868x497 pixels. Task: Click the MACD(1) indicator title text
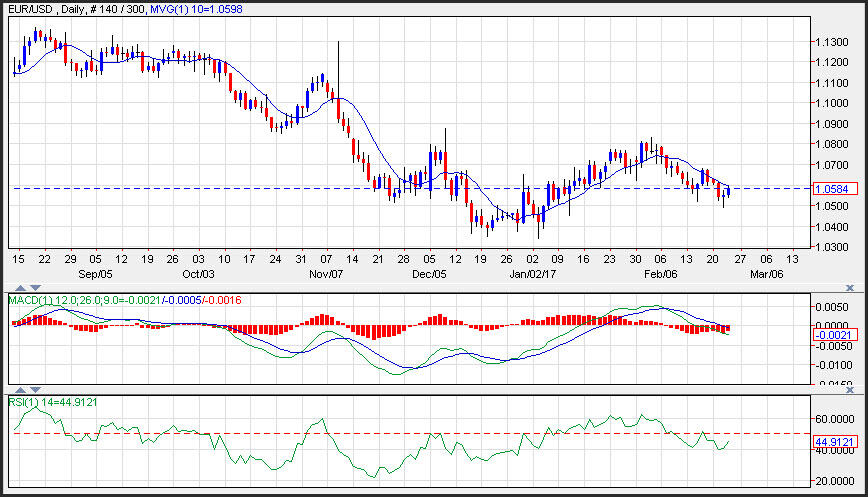[32, 300]
